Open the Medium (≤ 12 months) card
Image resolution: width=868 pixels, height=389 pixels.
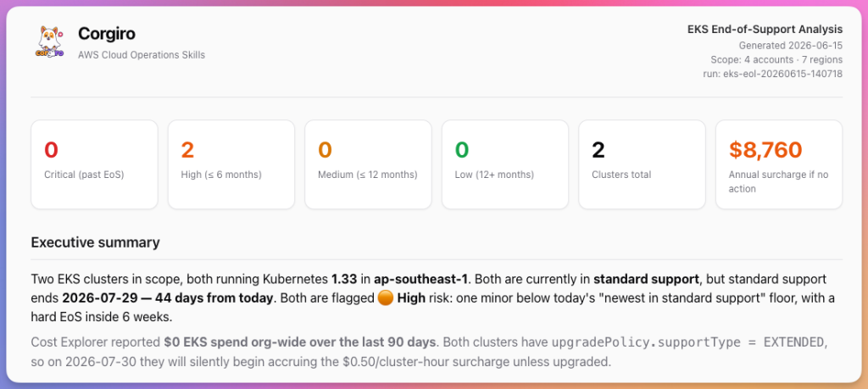(x=368, y=164)
